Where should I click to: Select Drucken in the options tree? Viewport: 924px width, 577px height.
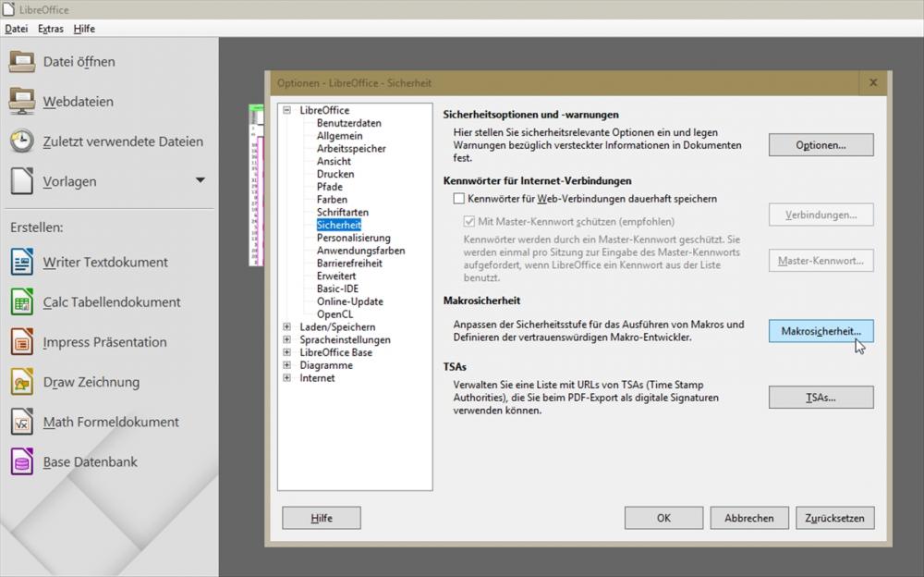335,174
